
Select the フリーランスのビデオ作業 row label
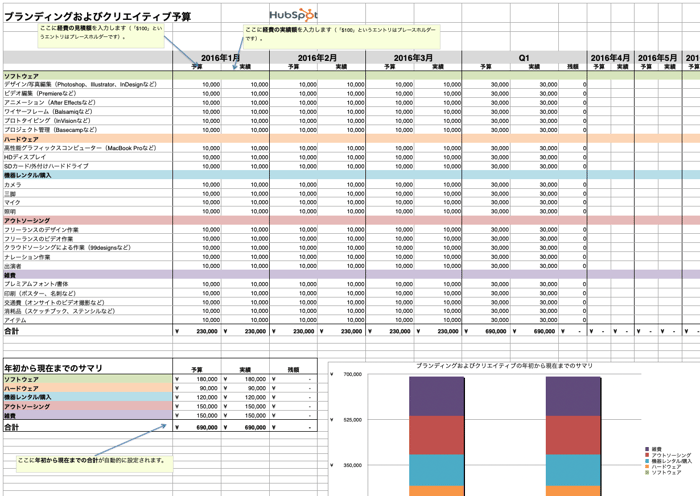(x=38, y=239)
